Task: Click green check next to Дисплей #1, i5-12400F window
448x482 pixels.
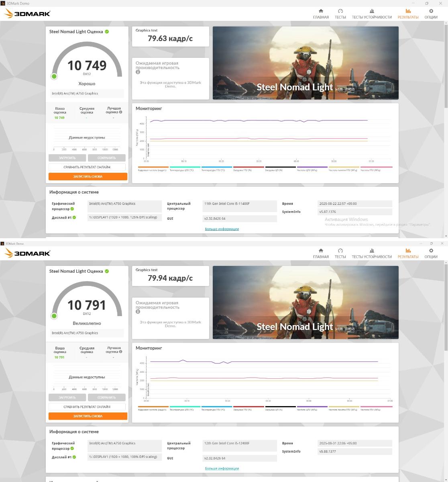Action: point(74,457)
